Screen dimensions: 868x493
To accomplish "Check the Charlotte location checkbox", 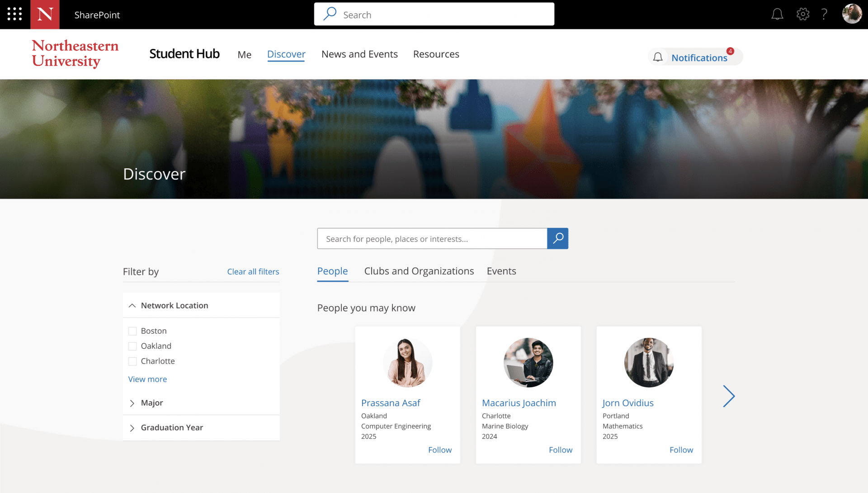I will coord(132,361).
